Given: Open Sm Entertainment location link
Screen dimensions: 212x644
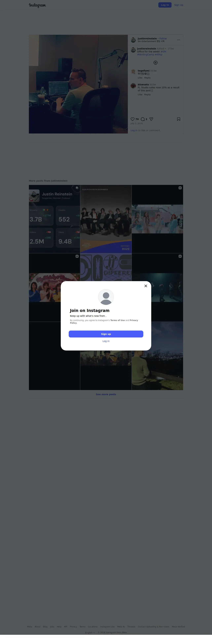Looking at the screenshot, I should pos(151,41).
